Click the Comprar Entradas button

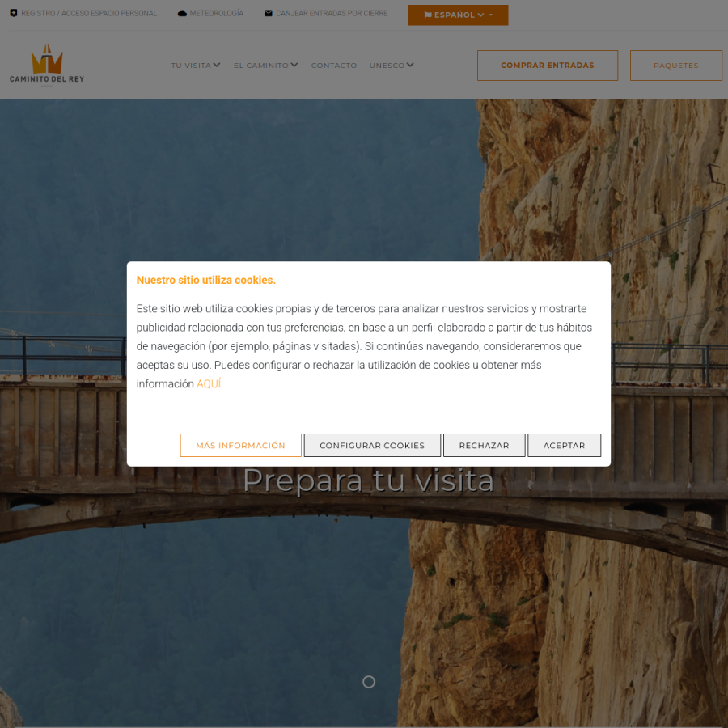click(548, 66)
